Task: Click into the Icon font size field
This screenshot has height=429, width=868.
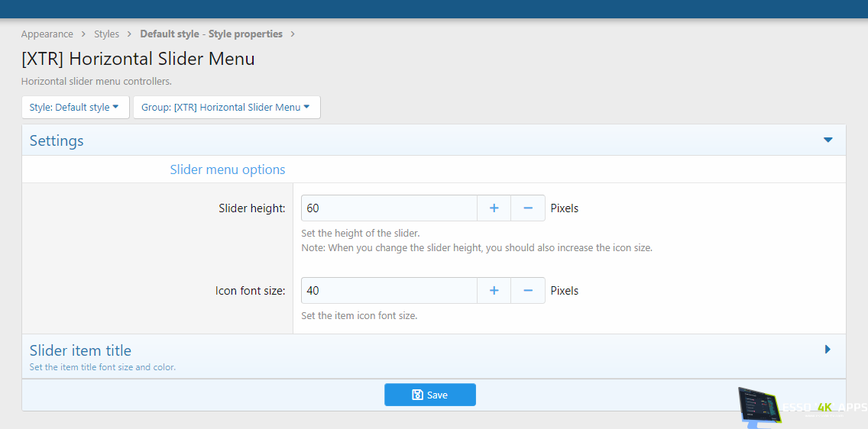Action: click(389, 291)
